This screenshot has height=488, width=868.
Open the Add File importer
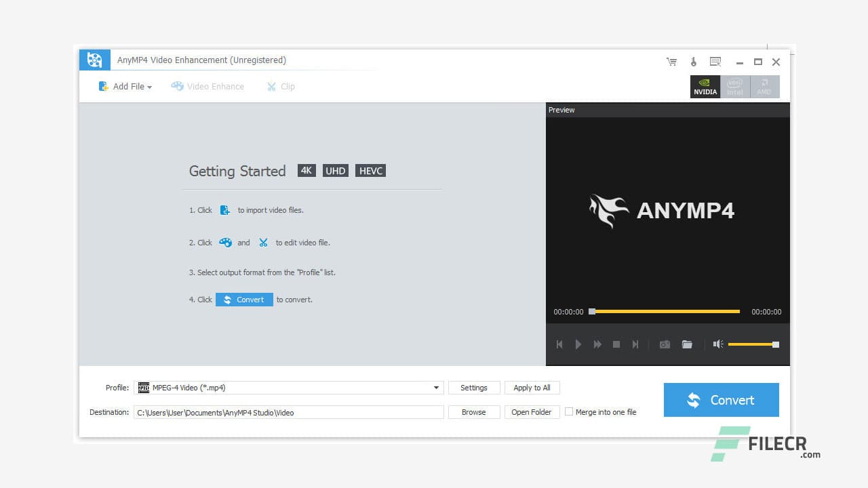coord(125,86)
